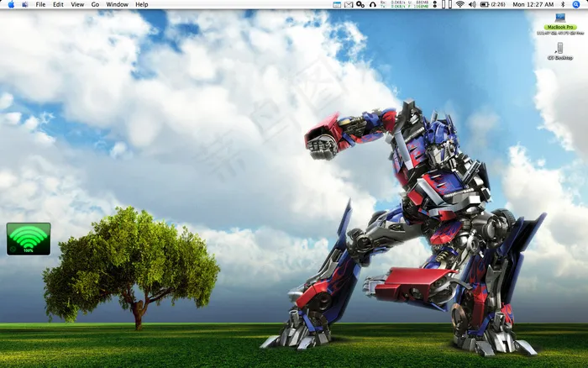Open the Window menu

click(x=117, y=4)
